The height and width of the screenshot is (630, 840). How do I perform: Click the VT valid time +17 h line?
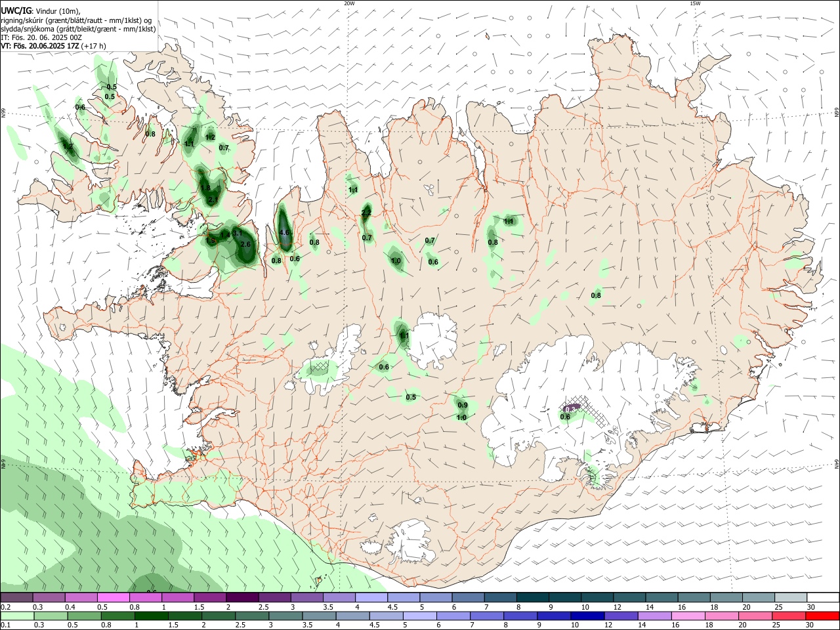53,46
